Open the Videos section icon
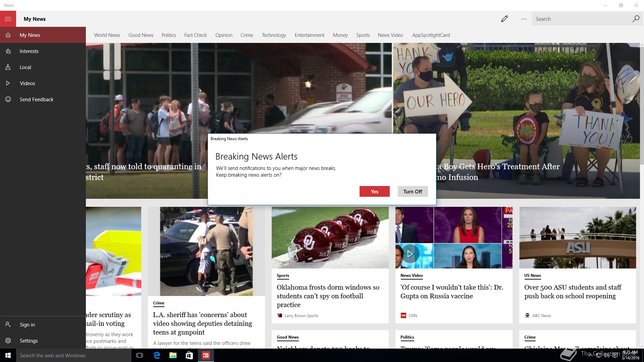Image resolution: width=644 pixels, height=362 pixels. coord(8,83)
